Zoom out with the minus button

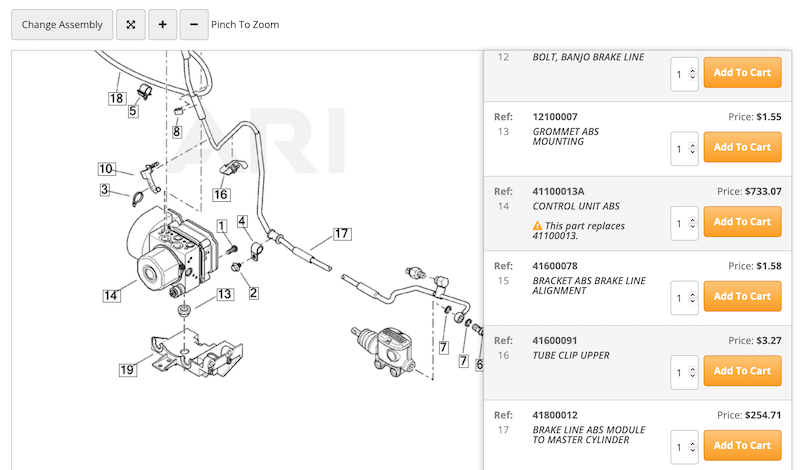click(x=194, y=24)
